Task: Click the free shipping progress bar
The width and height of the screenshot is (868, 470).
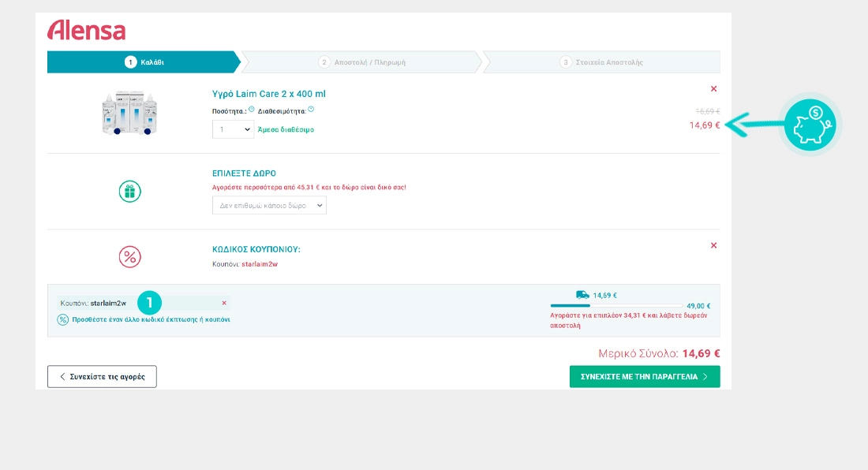Action: click(615, 305)
